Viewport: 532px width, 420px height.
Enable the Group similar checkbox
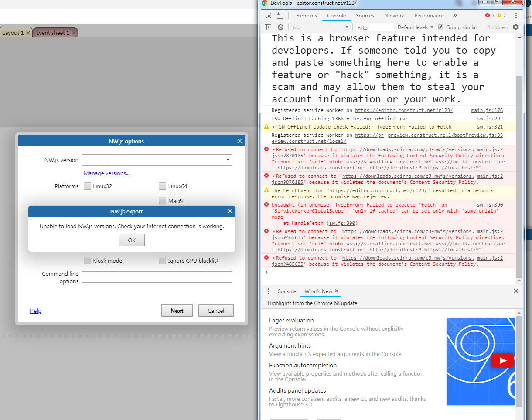pos(441,27)
